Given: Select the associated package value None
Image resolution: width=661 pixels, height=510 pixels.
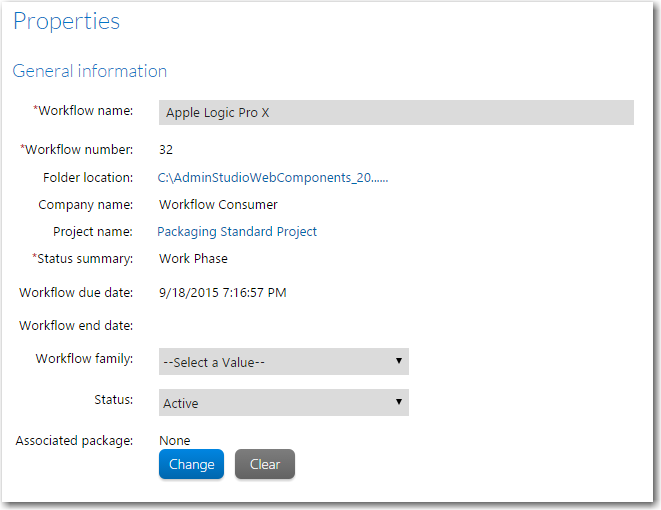Looking at the screenshot, I should 175,440.
